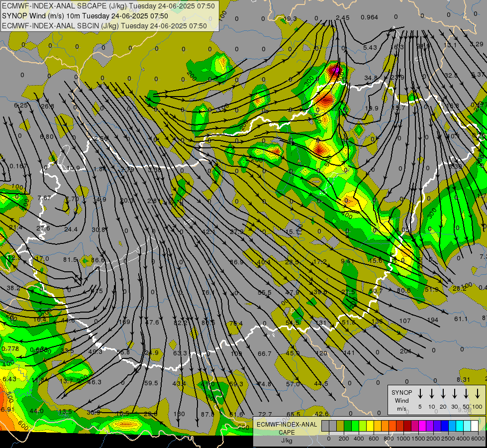Click the map value 86.9

tap(237, 262)
